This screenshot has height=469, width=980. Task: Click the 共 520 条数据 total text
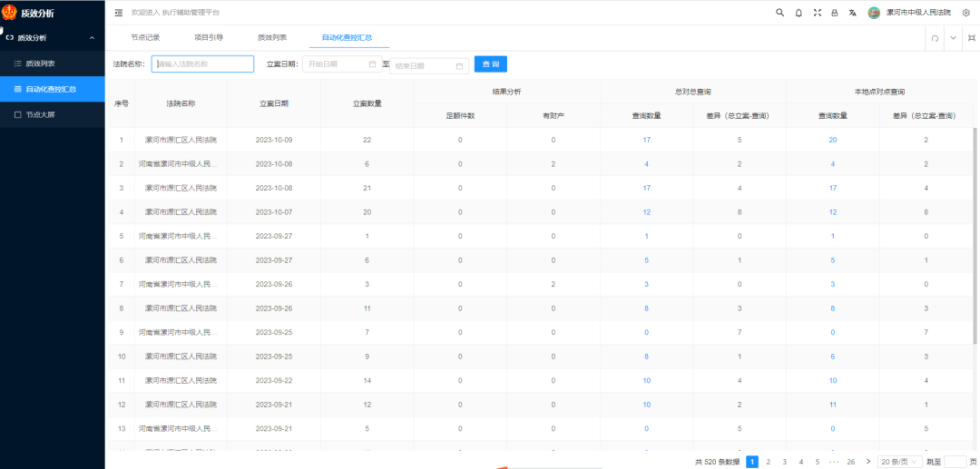[x=718, y=462]
